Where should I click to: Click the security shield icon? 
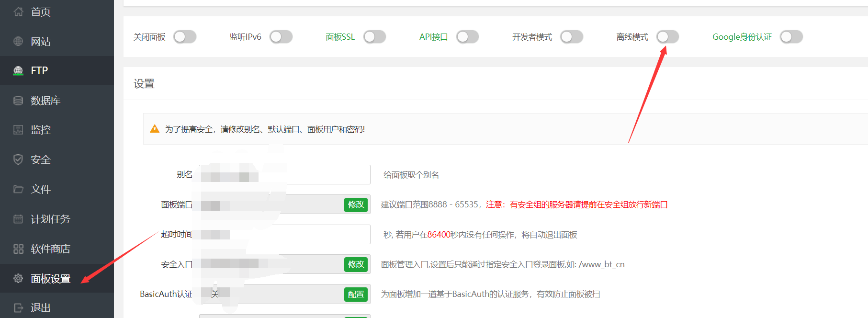click(18, 159)
